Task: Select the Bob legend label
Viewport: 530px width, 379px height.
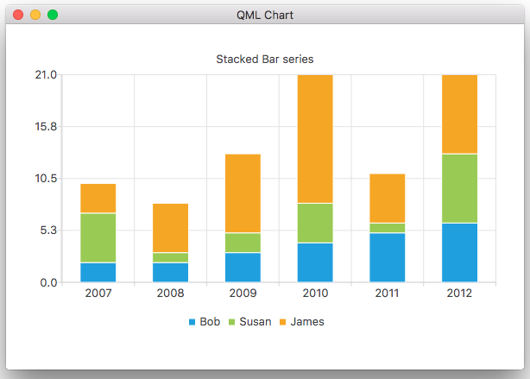Action: point(210,322)
